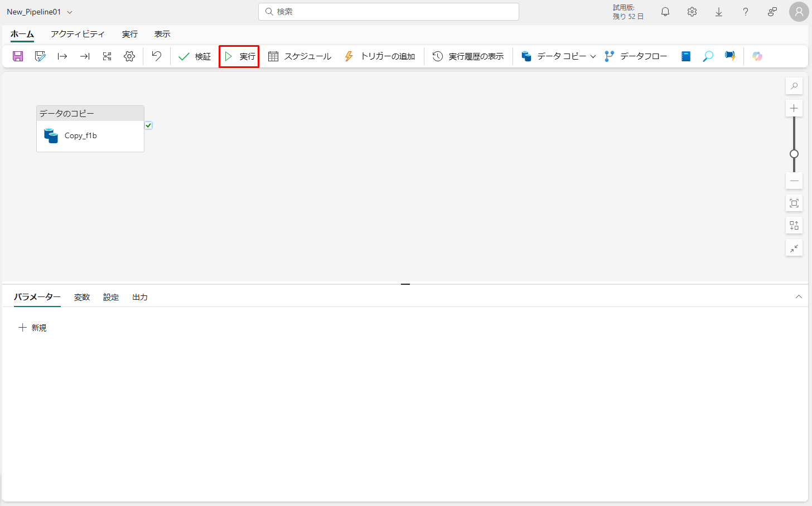Click the toolbar icon with arrow leaving a bar

(62, 56)
